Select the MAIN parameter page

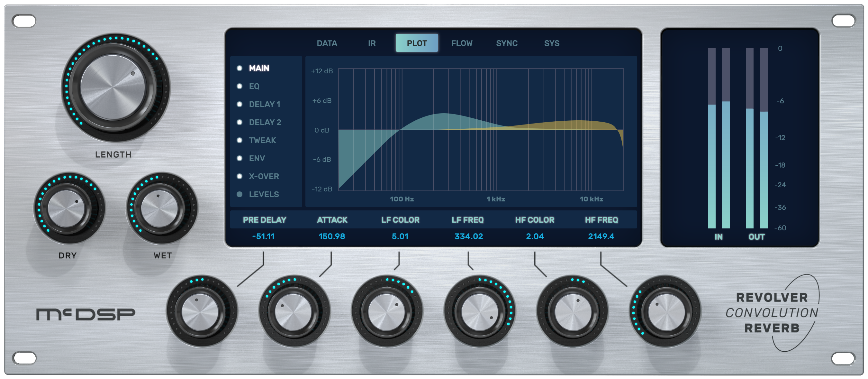258,69
